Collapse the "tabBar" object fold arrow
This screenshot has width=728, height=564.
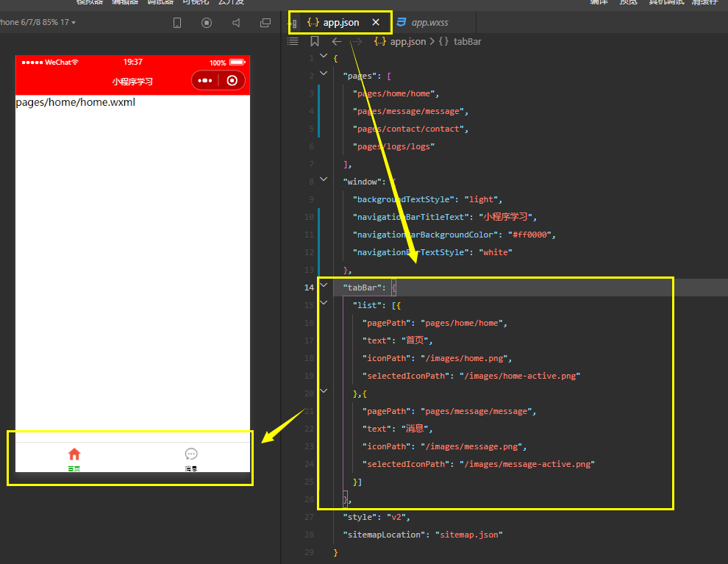click(324, 285)
